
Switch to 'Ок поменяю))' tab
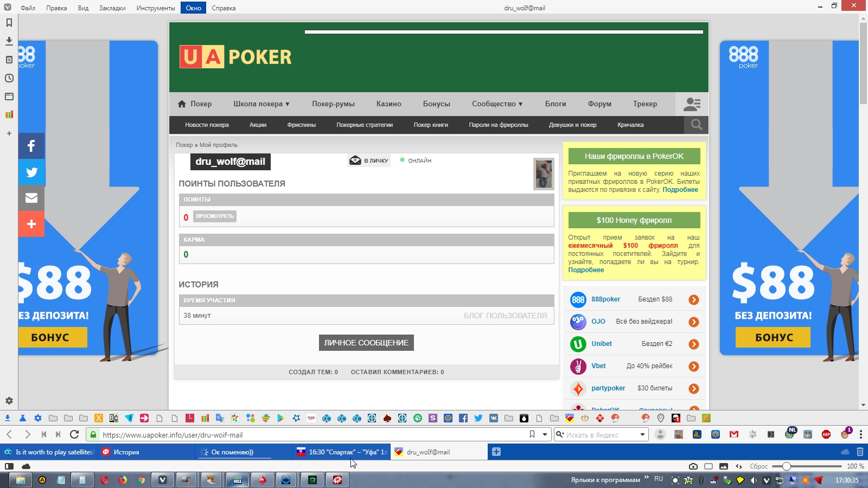pyautogui.click(x=244, y=452)
